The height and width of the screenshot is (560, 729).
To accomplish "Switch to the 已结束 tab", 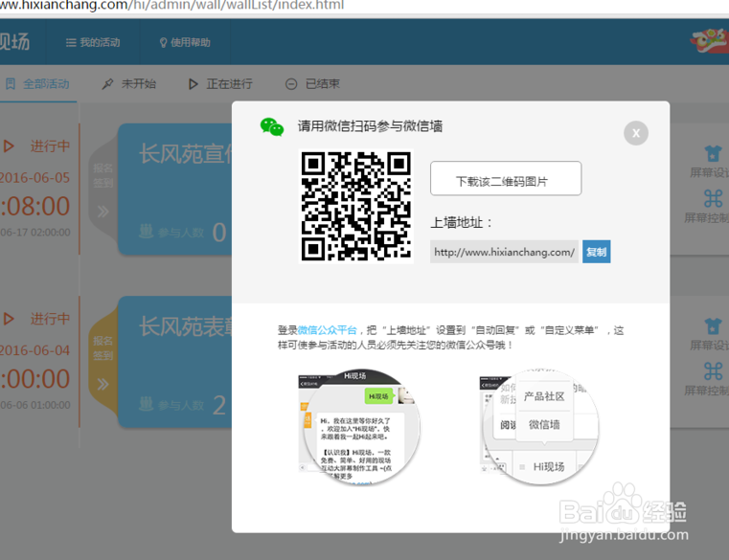I will click(312, 83).
